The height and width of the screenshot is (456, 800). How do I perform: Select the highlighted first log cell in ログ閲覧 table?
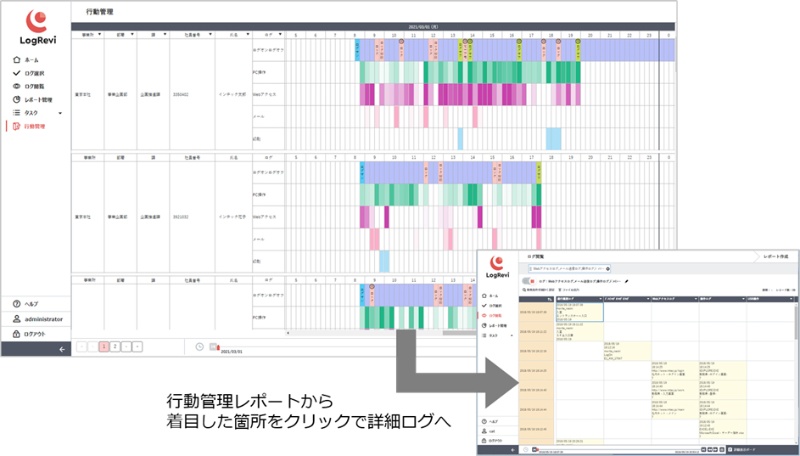pyautogui.click(x=580, y=312)
